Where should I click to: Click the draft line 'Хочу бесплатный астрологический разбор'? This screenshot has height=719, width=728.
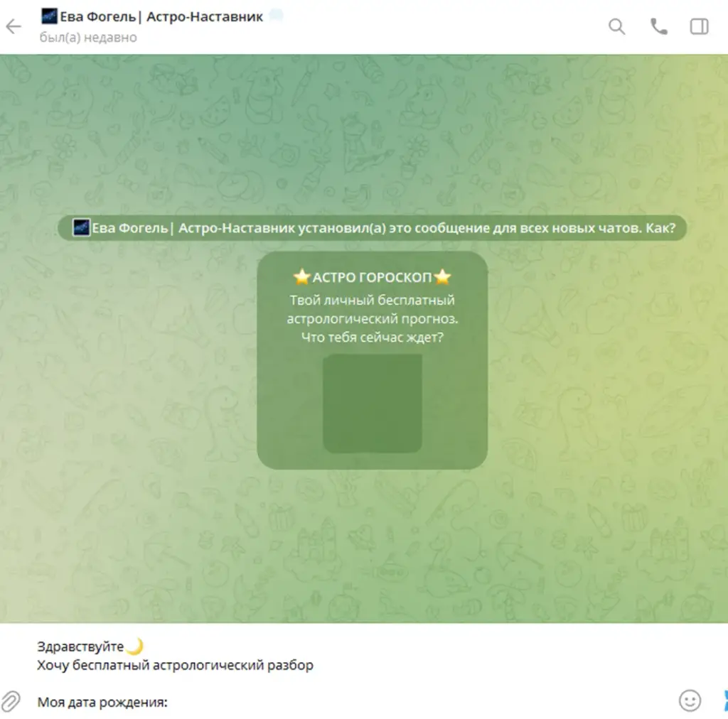175,665
